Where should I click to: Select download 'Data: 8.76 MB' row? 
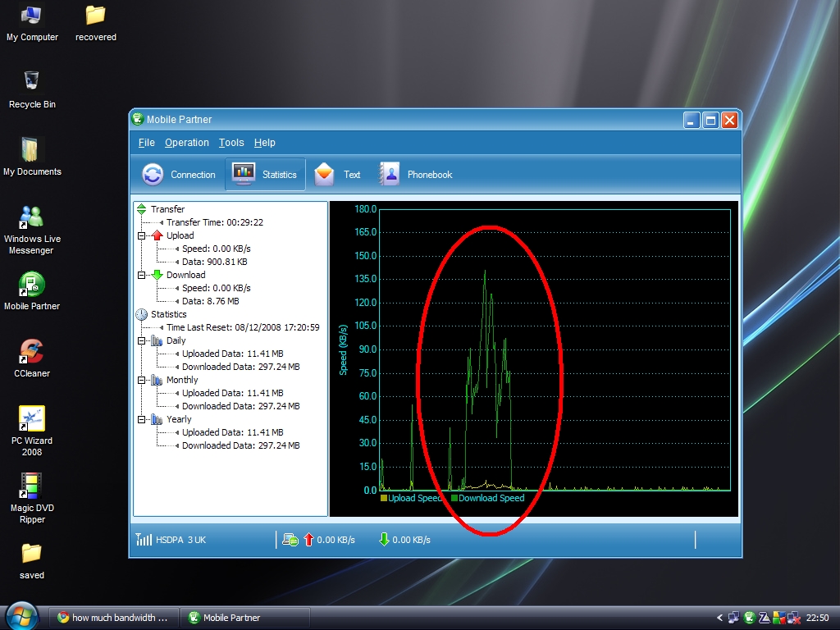point(211,301)
